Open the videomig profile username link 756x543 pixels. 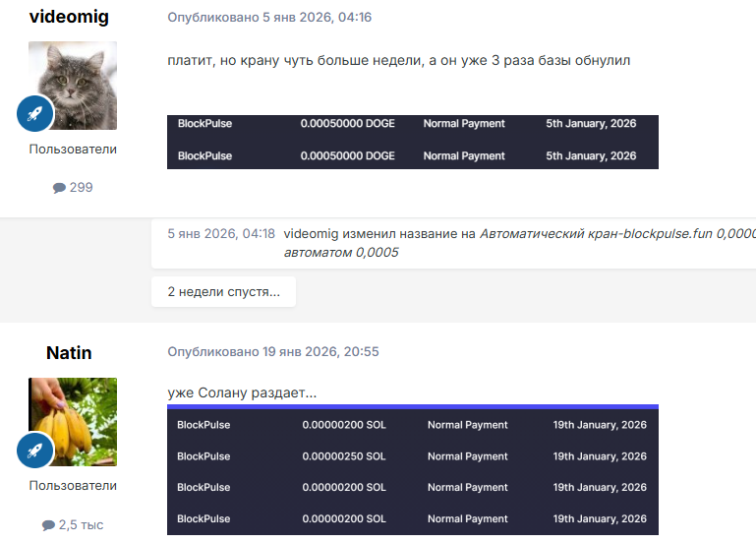pos(69,17)
